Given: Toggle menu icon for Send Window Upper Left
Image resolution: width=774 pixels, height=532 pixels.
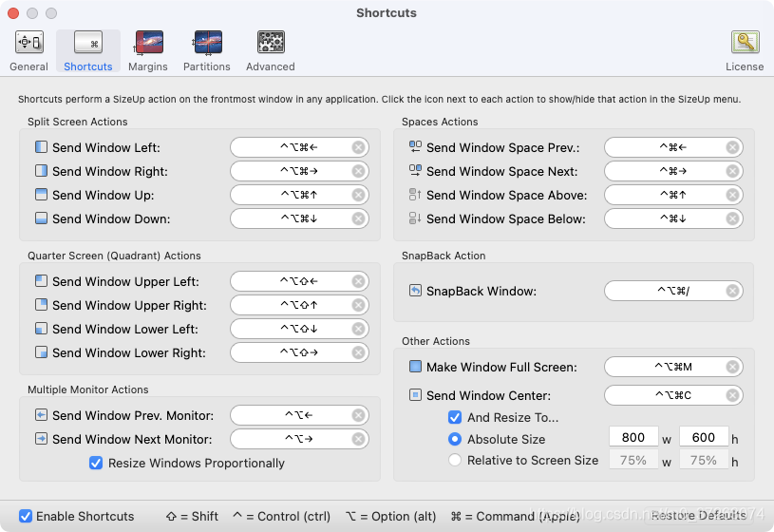Looking at the screenshot, I should pos(41,281).
